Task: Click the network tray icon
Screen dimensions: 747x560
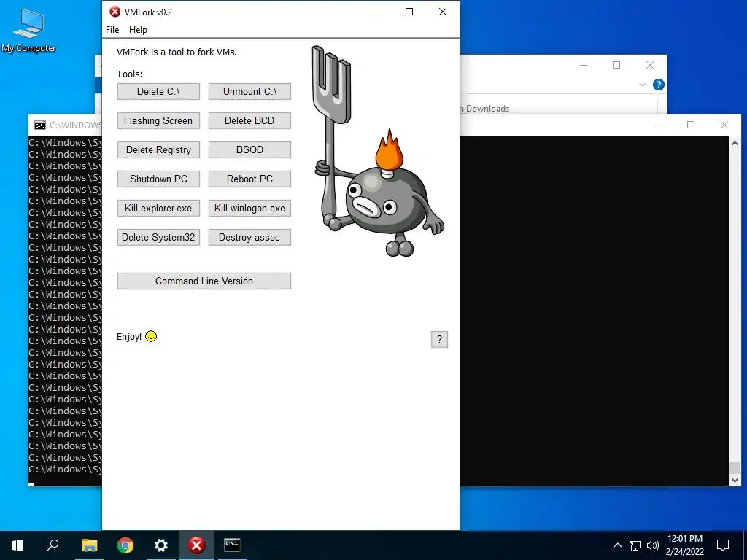Action: [x=635, y=545]
